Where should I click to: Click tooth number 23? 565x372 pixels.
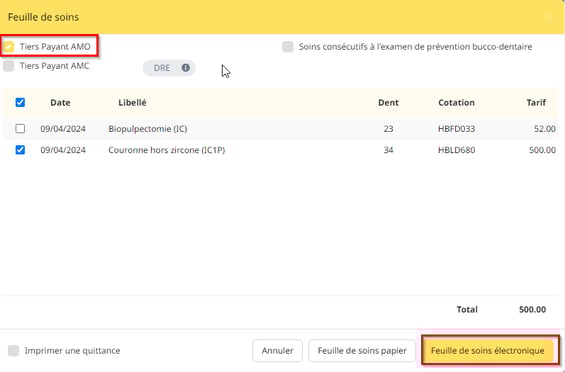coord(388,129)
